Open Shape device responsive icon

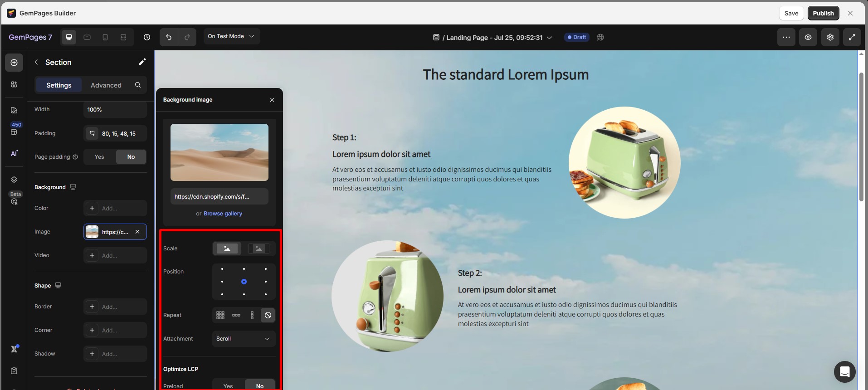tap(58, 285)
